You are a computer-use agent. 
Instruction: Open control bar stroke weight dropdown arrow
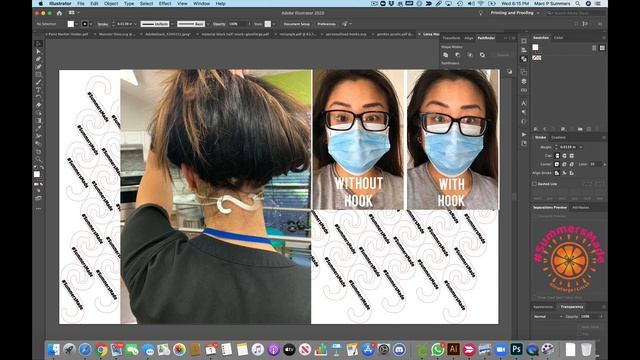coord(136,24)
